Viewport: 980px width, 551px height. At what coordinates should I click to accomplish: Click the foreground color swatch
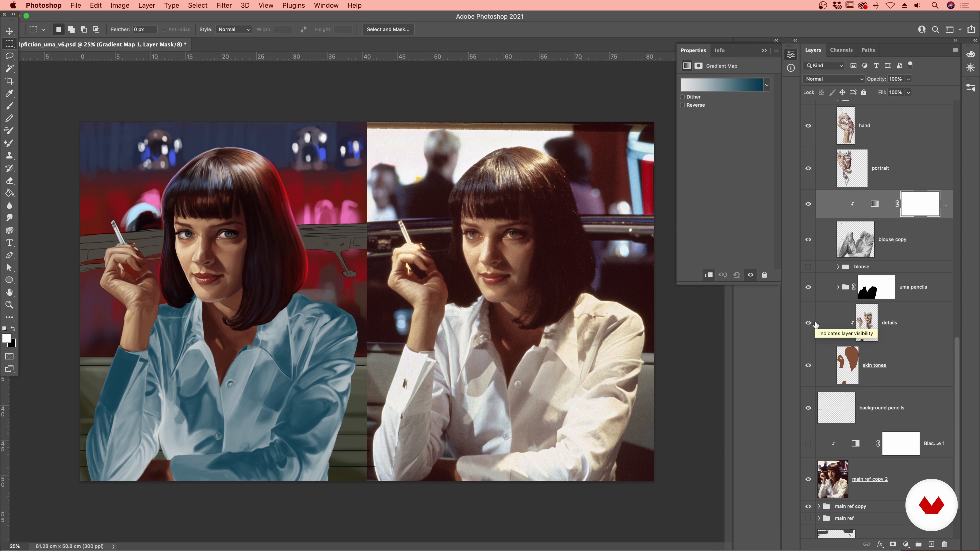[6, 338]
